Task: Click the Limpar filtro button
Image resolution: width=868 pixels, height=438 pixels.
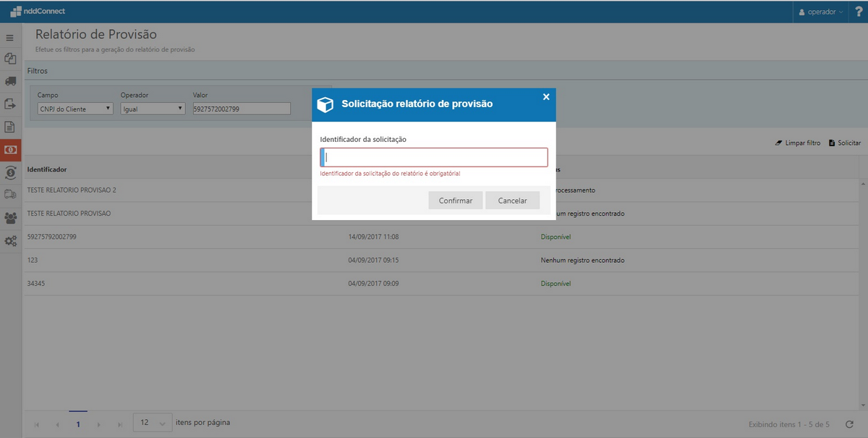Action: [x=798, y=143]
